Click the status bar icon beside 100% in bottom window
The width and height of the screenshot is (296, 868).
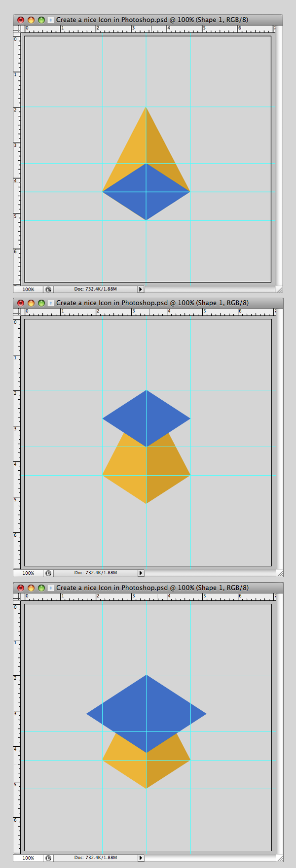coord(48,858)
